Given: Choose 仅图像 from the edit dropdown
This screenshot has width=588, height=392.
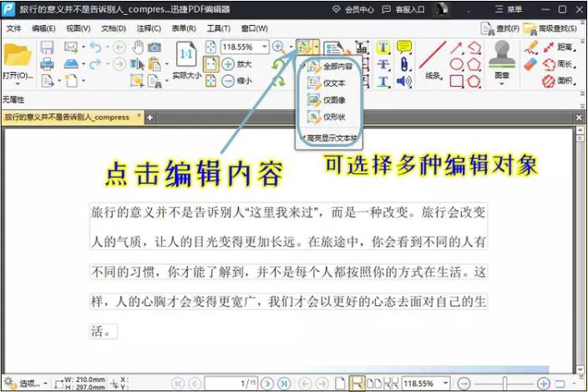Looking at the screenshot, I should [x=327, y=100].
